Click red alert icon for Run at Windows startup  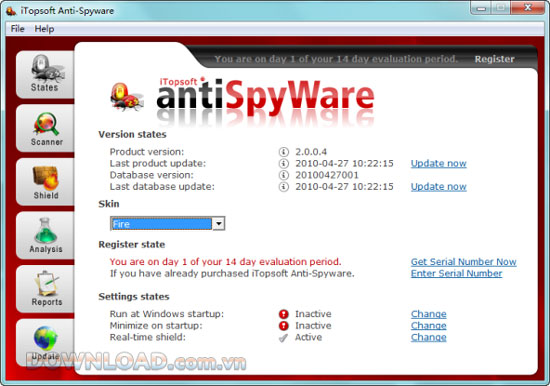[x=283, y=314]
